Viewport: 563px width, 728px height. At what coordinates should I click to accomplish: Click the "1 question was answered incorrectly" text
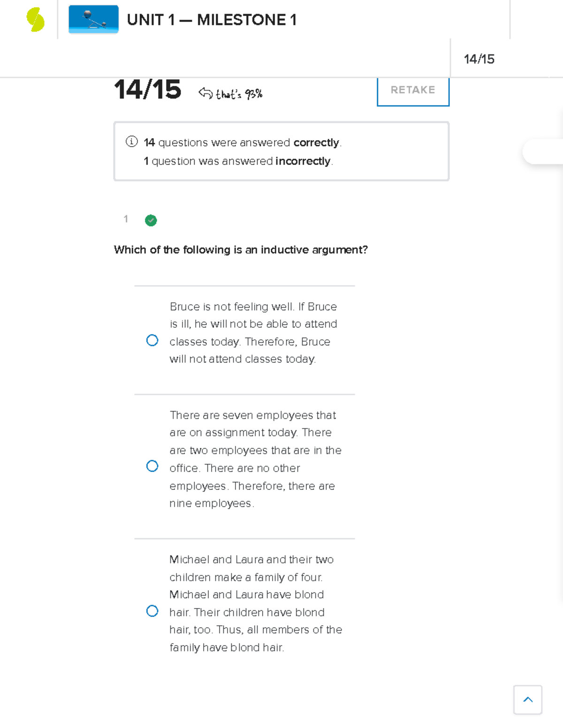(x=238, y=161)
